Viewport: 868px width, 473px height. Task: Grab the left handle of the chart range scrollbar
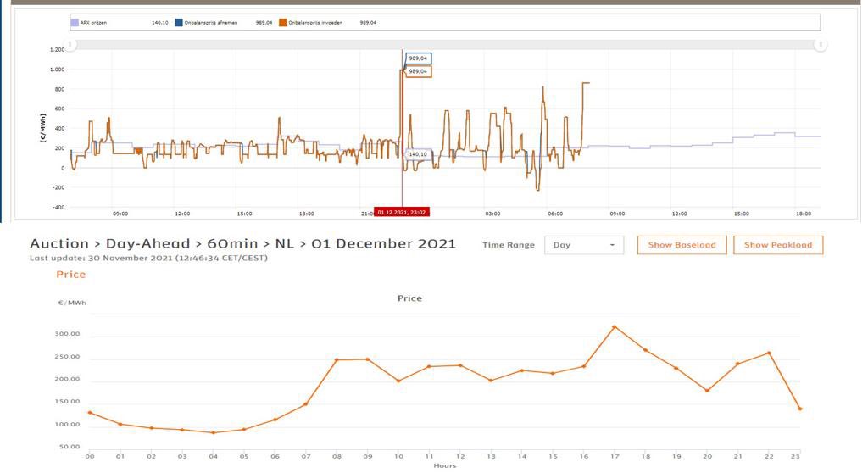tap(70, 45)
